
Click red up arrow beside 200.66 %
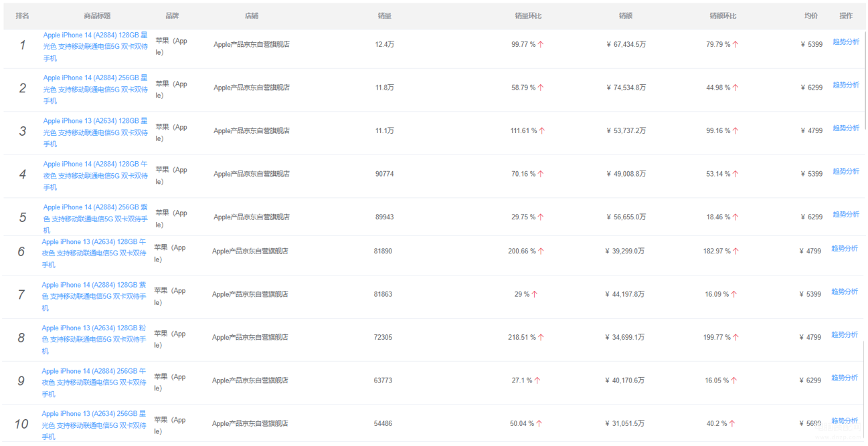tap(541, 251)
